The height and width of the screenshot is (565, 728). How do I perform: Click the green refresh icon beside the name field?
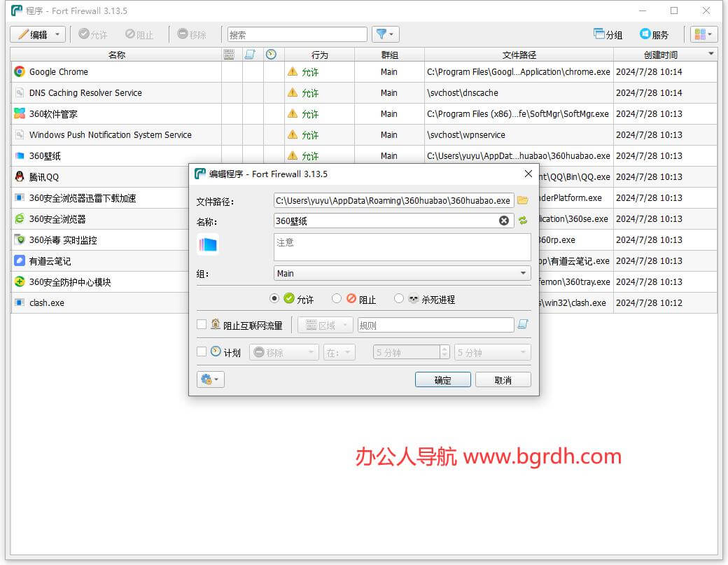point(522,221)
